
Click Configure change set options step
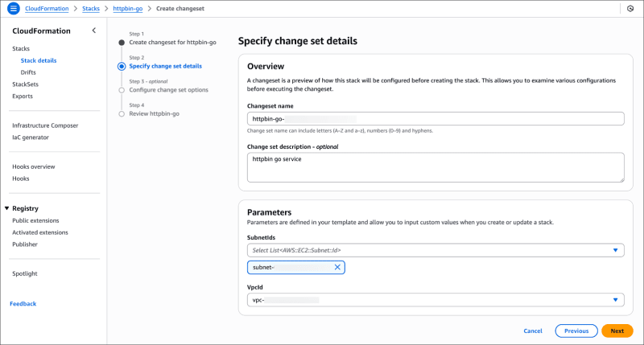169,90
